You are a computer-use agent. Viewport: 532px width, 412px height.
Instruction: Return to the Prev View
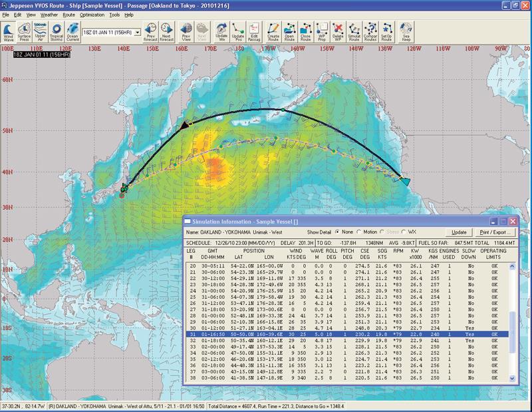pyautogui.click(x=186, y=33)
